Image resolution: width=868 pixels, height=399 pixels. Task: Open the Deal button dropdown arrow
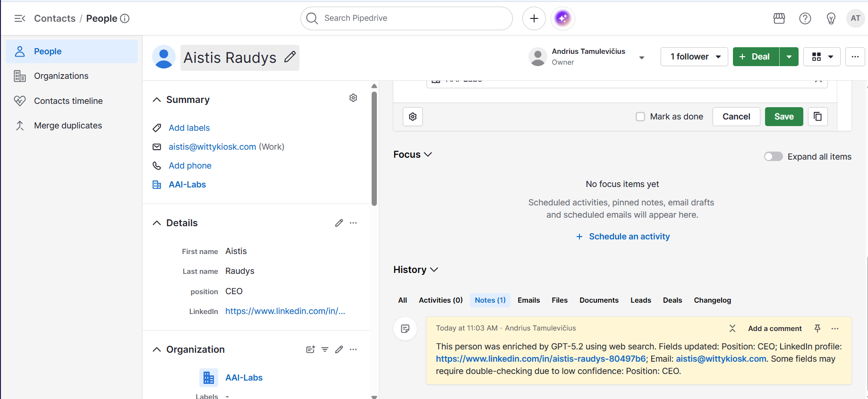[x=789, y=57]
